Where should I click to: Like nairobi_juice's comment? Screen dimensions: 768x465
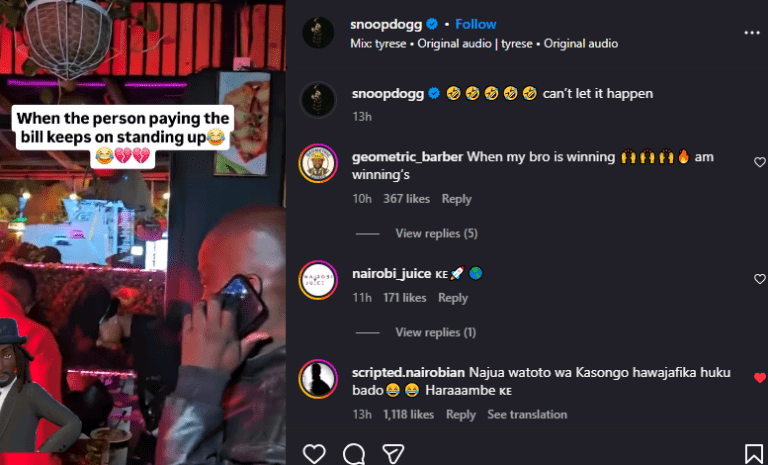pos(759,279)
